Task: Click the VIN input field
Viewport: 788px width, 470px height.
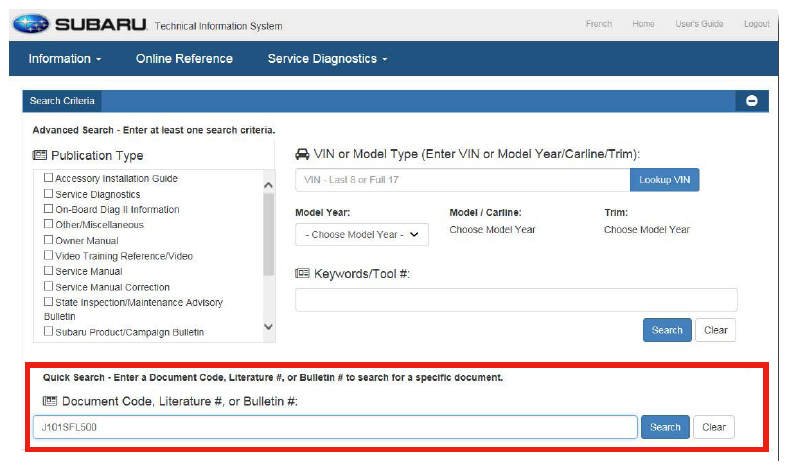Action: pyautogui.click(x=462, y=180)
